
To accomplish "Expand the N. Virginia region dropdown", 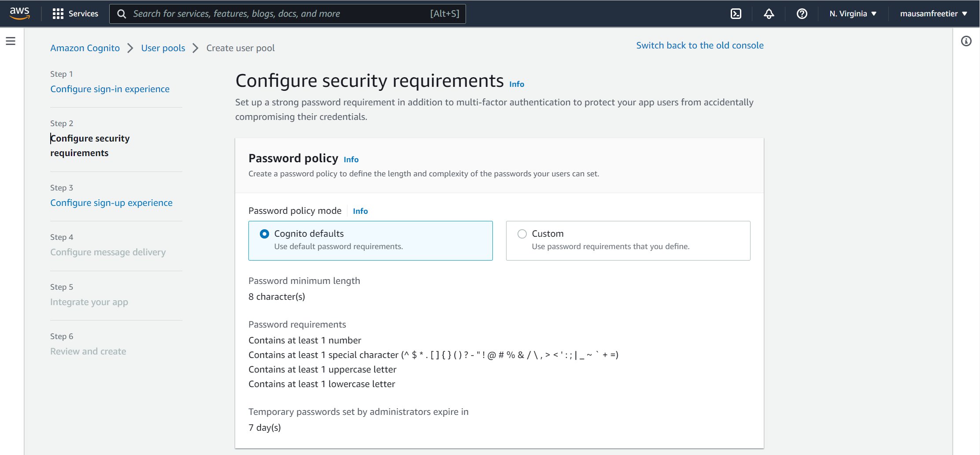I will 853,14.
